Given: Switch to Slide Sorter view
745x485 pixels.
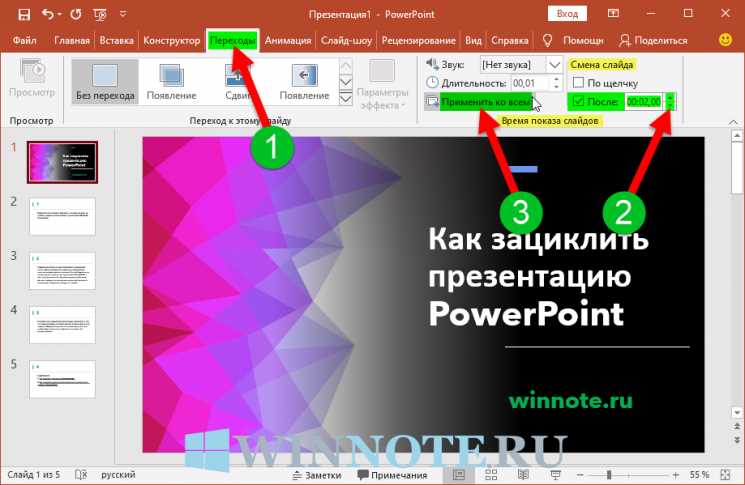Looking at the screenshot, I should [491, 475].
